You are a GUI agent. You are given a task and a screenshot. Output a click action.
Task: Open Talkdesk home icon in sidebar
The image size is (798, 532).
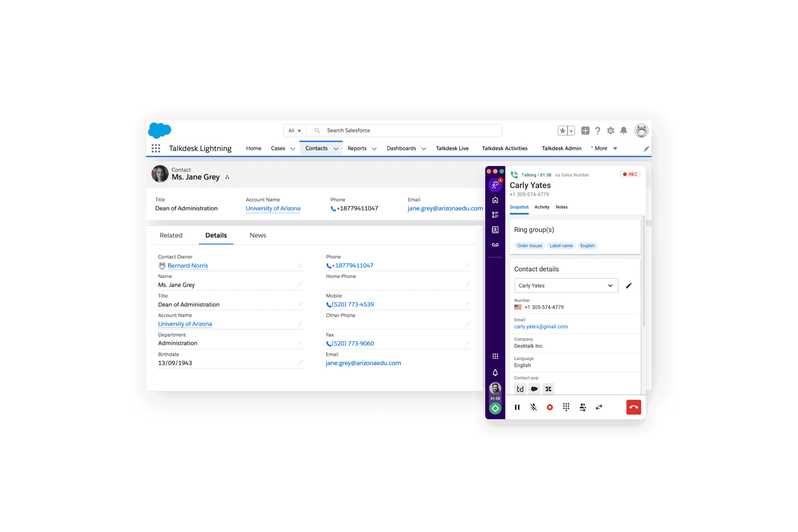coord(495,200)
